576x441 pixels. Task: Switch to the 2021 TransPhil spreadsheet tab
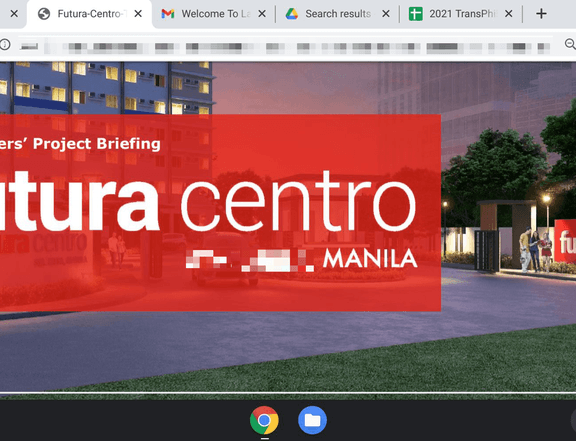[461, 14]
